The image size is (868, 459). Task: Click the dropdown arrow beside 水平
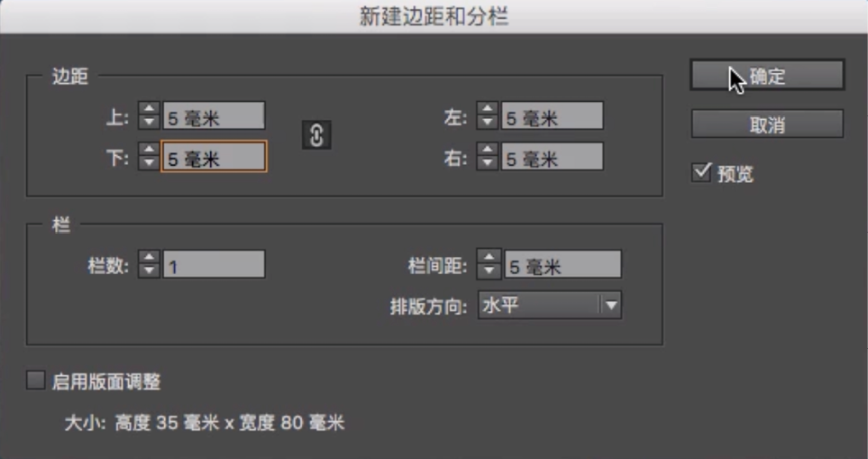tap(611, 306)
